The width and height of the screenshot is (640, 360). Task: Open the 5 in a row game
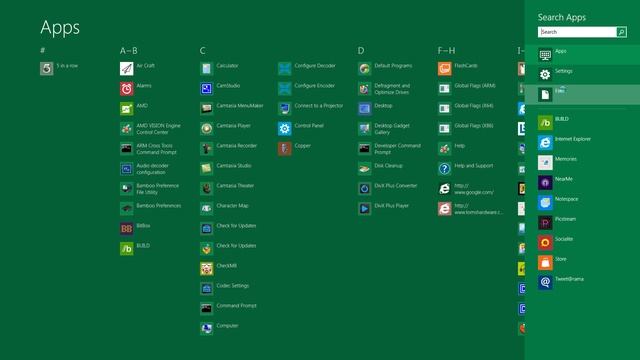pyautogui.click(x=59, y=69)
